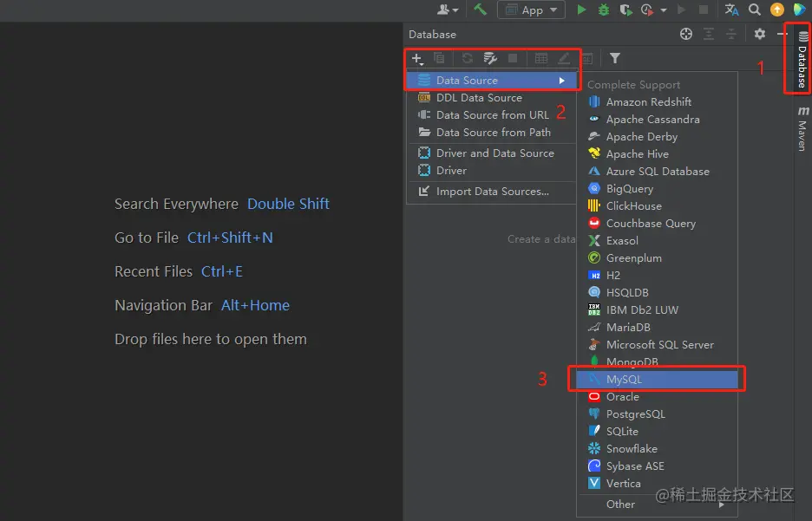Select ClickHouse data source
The width and height of the screenshot is (812, 521).
tap(657, 206)
